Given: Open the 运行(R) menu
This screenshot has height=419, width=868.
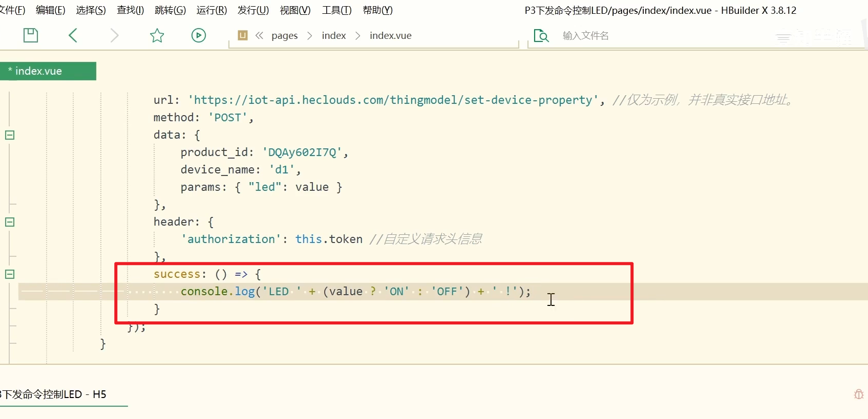Looking at the screenshot, I should click(211, 10).
